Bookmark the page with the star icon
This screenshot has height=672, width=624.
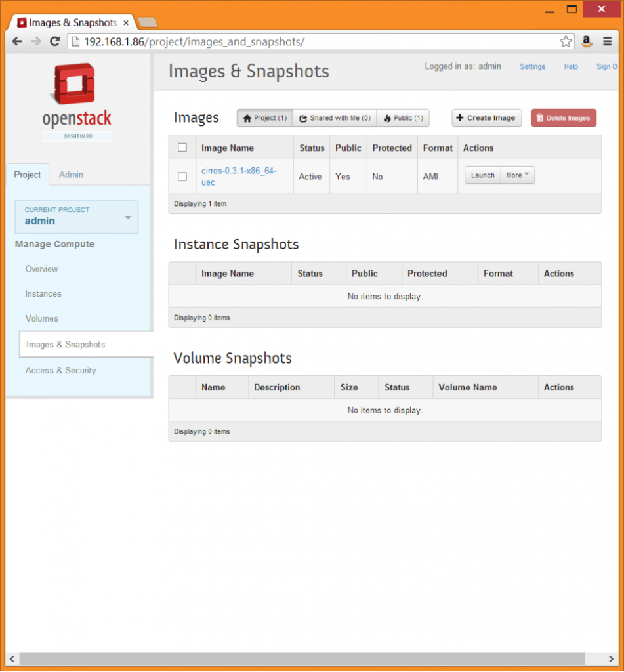566,41
